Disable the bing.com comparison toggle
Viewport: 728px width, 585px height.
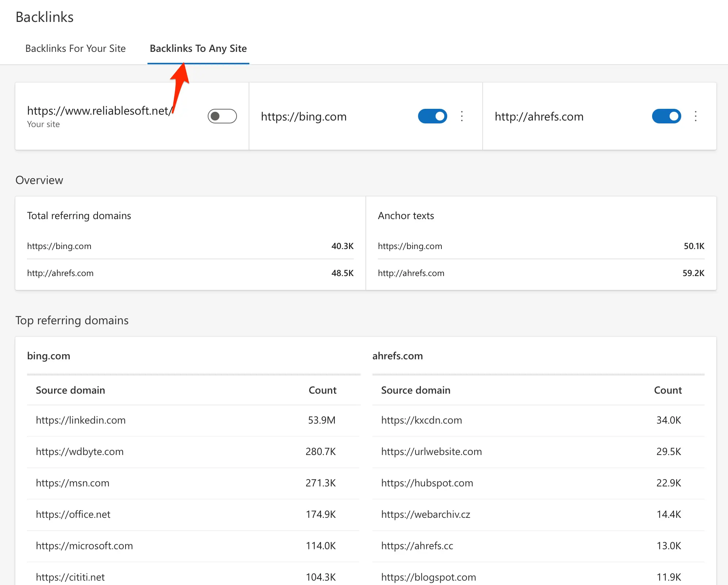coord(432,116)
